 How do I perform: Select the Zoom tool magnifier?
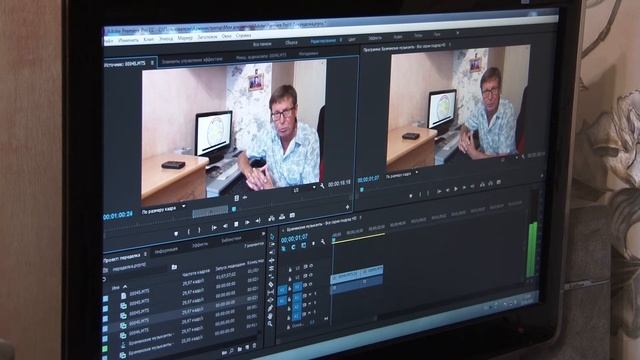click(270, 324)
